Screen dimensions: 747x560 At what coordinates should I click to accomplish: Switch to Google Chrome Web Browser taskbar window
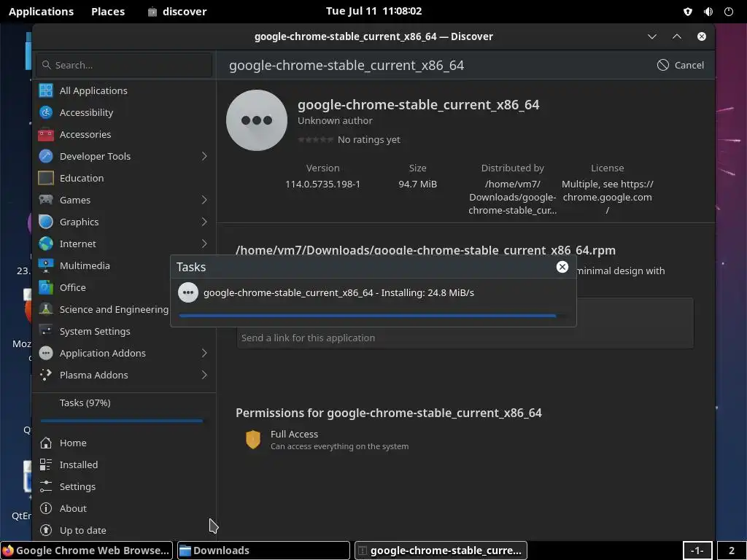(x=86, y=551)
